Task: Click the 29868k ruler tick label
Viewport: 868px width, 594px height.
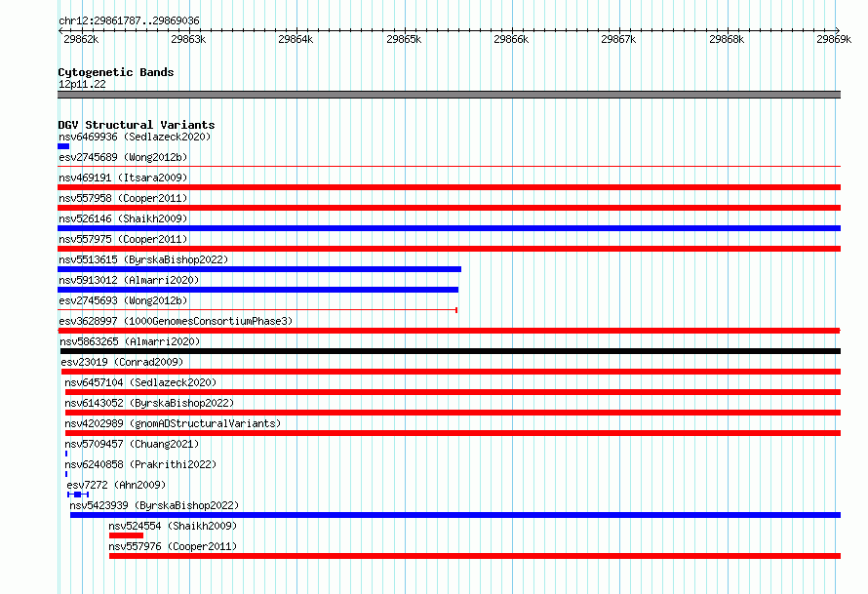Action: pyautogui.click(x=727, y=39)
